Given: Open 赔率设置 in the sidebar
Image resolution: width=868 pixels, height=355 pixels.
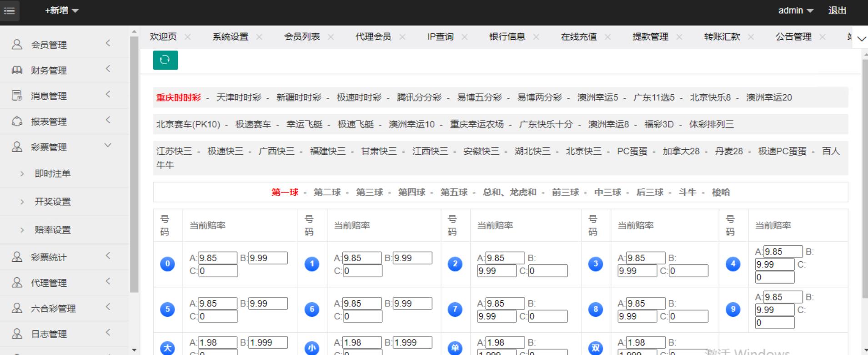Looking at the screenshot, I should pyautogui.click(x=53, y=230).
